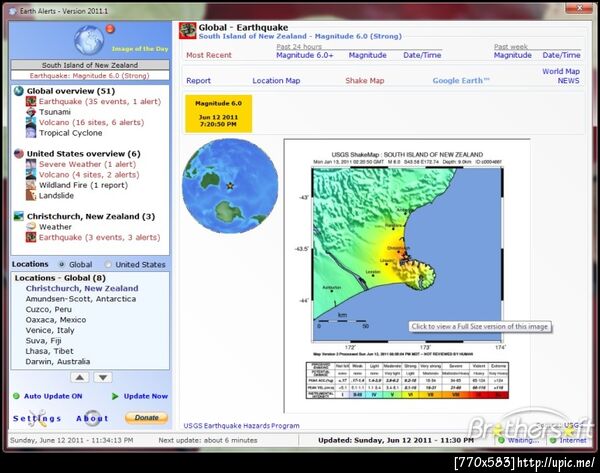Select the United States locations radio button
Image resolution: width=600 pixels, height=473 pixels.
pos(108,264)
